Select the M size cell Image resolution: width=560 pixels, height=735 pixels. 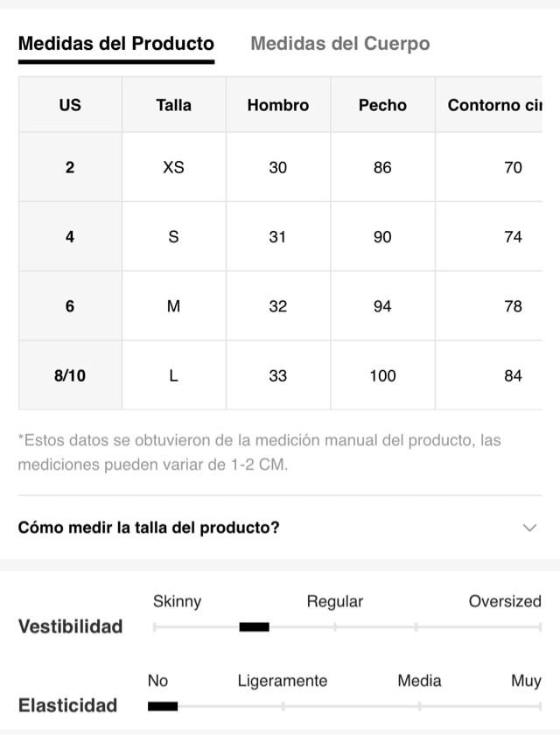pos(174,306)
